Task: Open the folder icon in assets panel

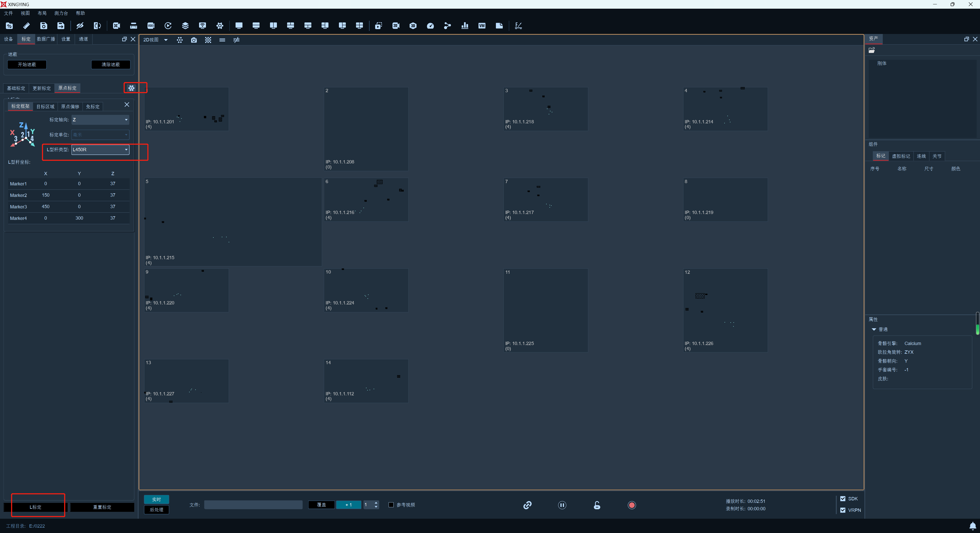Action: pyautogui.click(x=872, y=50)
